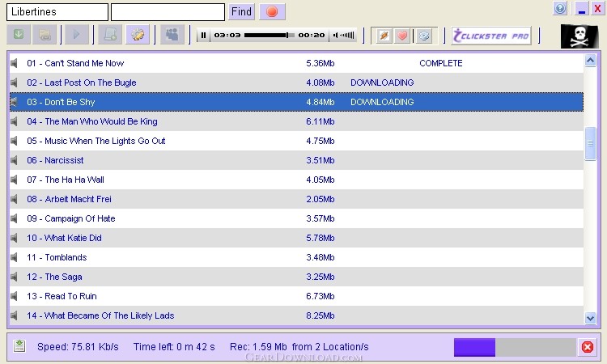The image size is (607, 364).
Task: Select track '04 - The Man Who Would Be King'
Action: pos(296,121)
